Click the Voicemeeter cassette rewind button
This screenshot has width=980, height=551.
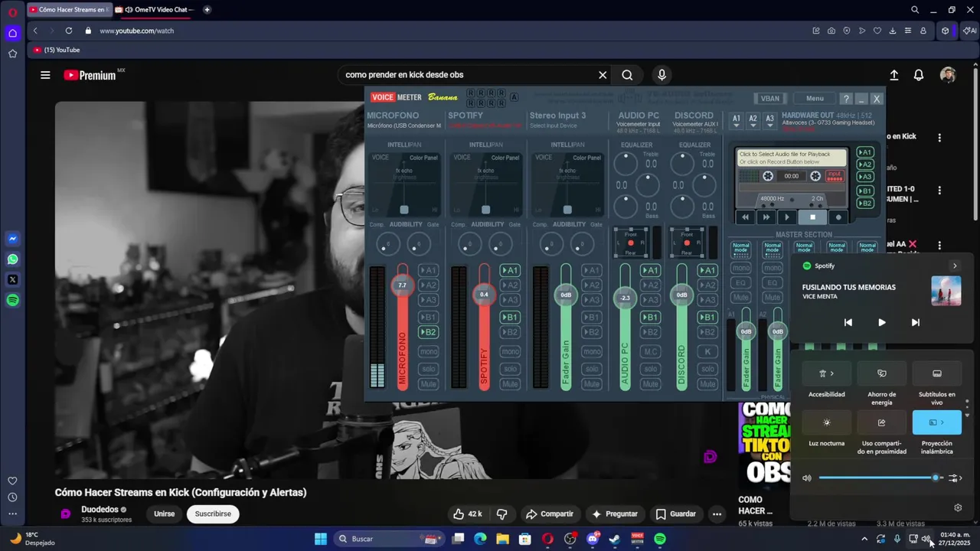point(745,217)
